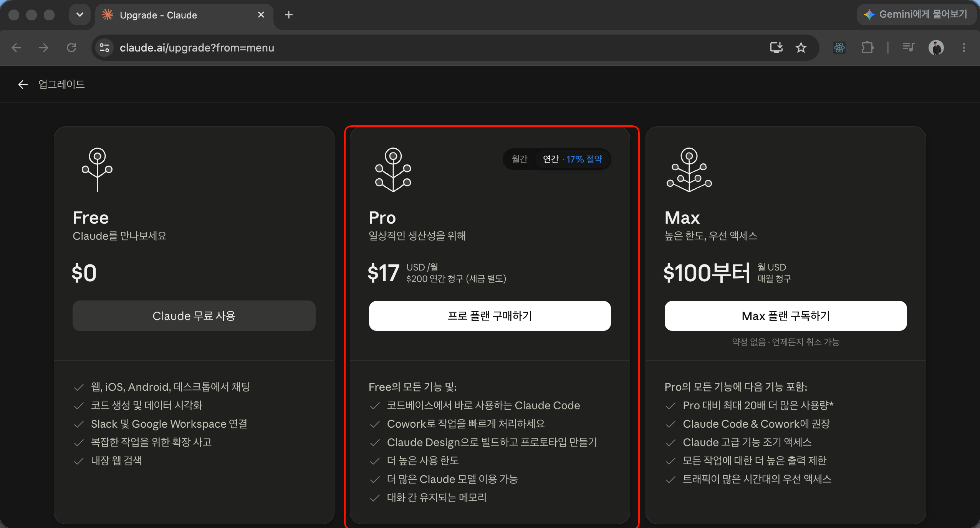
Task: Close the Upgrade - Claude tab
Action: click(x=261, y=15)
